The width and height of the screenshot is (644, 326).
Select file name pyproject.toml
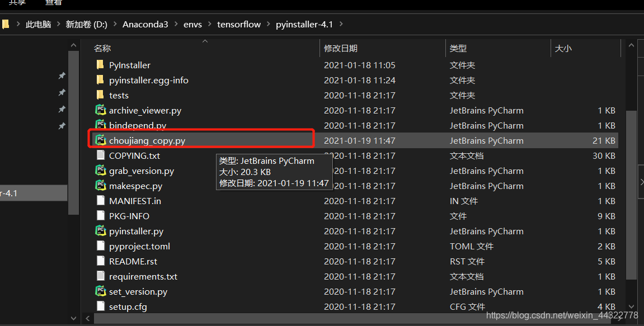click(139, 247)
